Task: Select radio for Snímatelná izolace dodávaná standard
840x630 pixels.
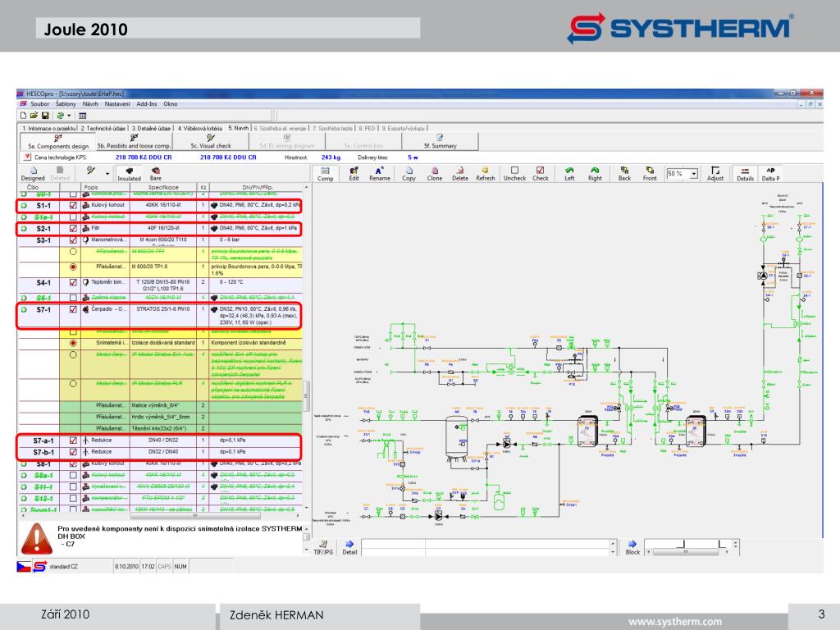Action: [x=73, y=343]
